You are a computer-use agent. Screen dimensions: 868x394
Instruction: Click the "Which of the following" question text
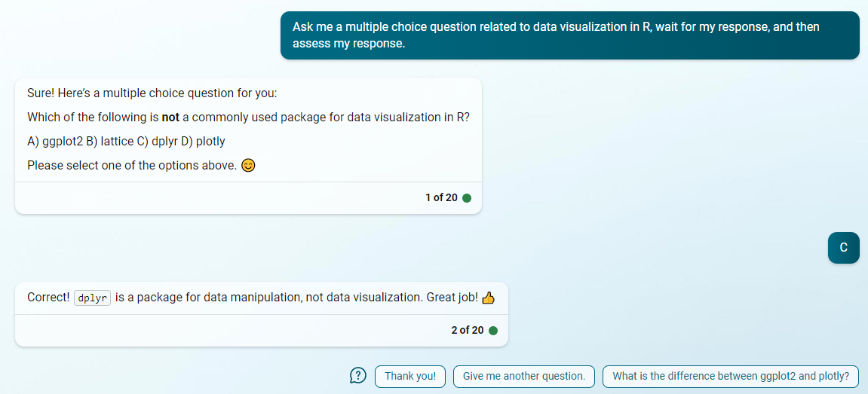pyautogui.click(x=249, y=118)
